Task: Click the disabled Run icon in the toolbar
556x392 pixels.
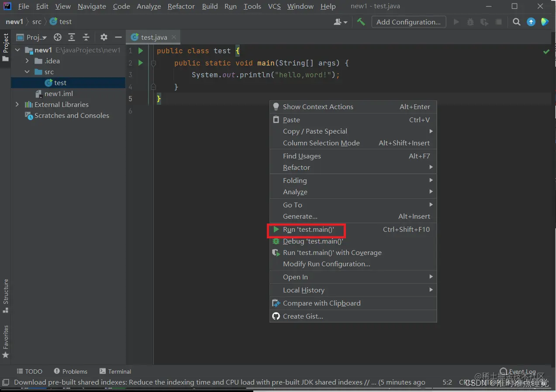Action: [x=456, y=22]
